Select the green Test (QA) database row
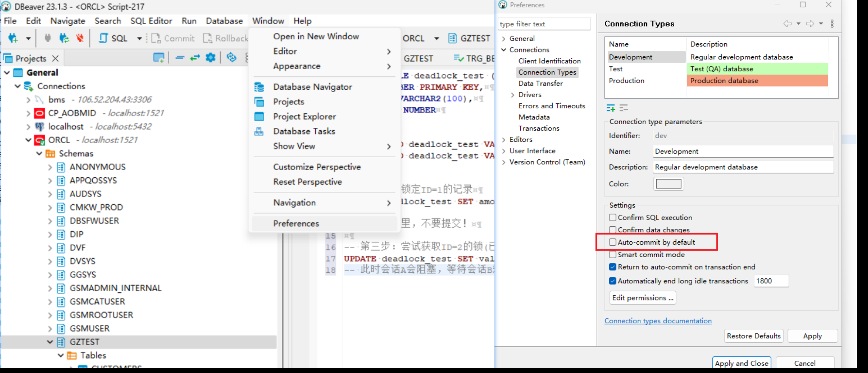Image resolution: width=868 pixels, height=373 pixels. pyautogui.click(x=757, y=69)
